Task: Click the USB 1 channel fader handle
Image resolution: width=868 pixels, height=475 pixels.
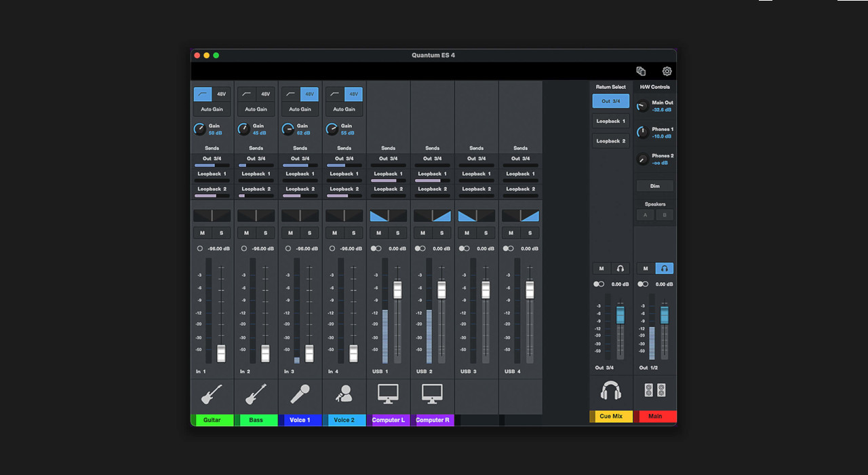Action: pyautogui.click(x=397, y=290)
